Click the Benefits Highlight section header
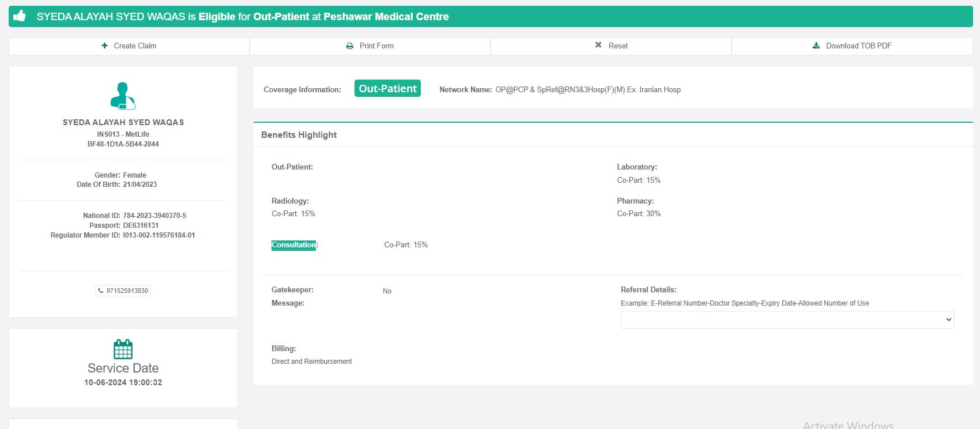 (299, 135)
